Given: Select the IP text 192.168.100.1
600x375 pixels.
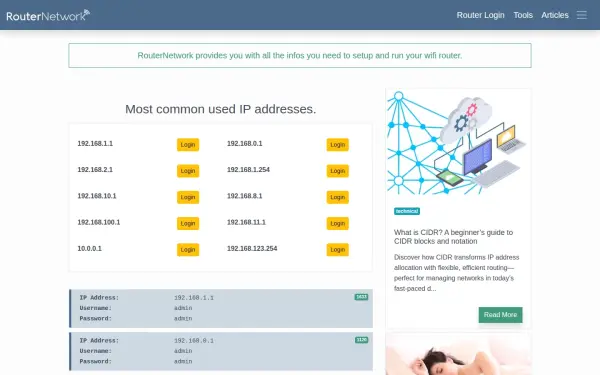Looking at the screenshot, I should 99,222.
